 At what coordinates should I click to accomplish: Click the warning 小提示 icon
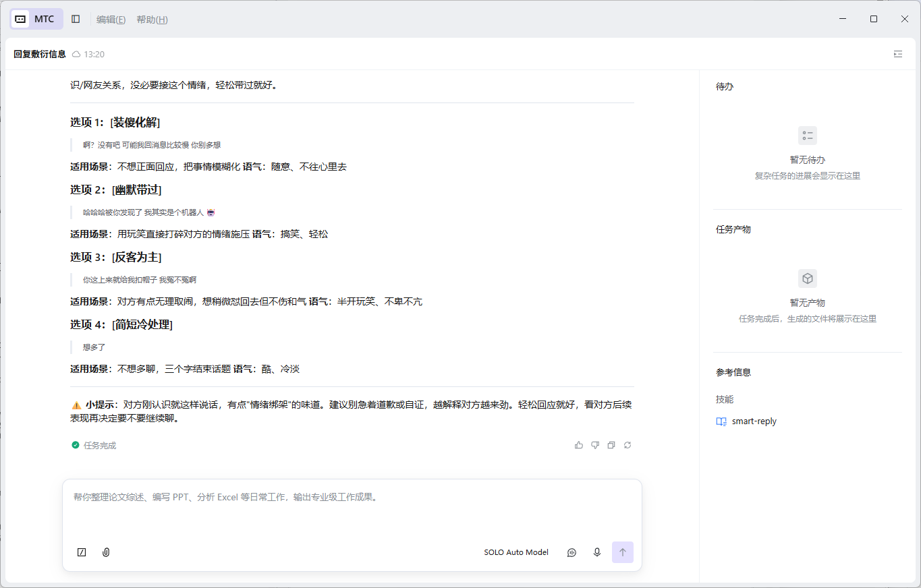76,405
